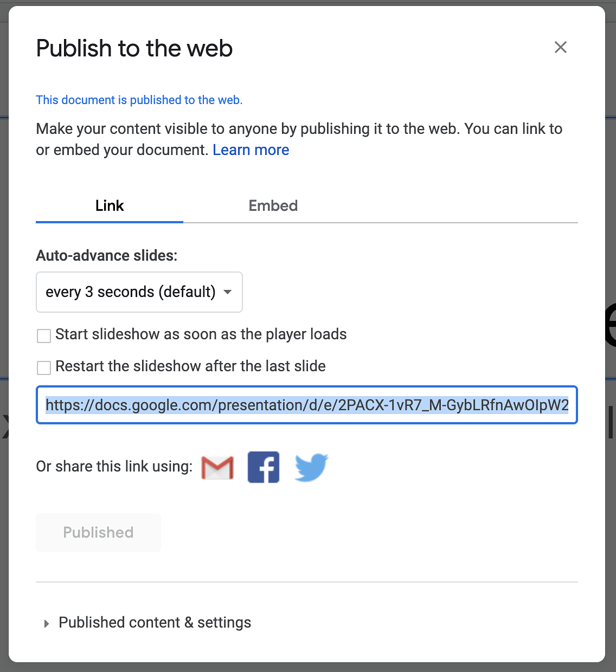Image resolution: width=616 pixels, height=672 pixels.
Task: Click the dropdown arrow beside every 3 seconds
Action: tap(228, 292)
